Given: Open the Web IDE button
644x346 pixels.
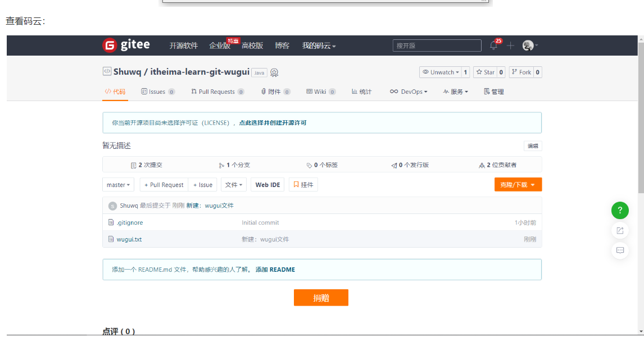Looking at the screenshot, I should pos(268,185).
